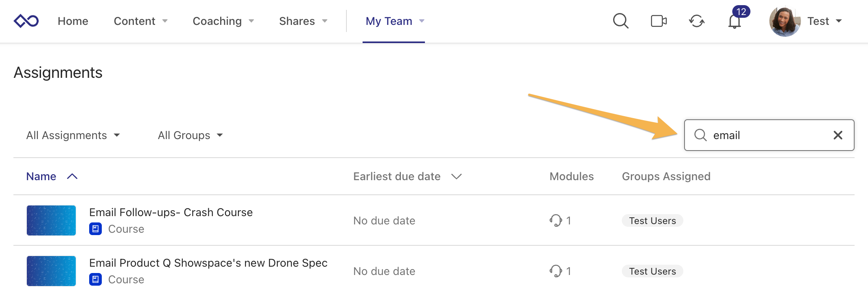Click the Modules headset icon for Email Follow-ups
Screen dimensions: 868x290
coord(556,221)
